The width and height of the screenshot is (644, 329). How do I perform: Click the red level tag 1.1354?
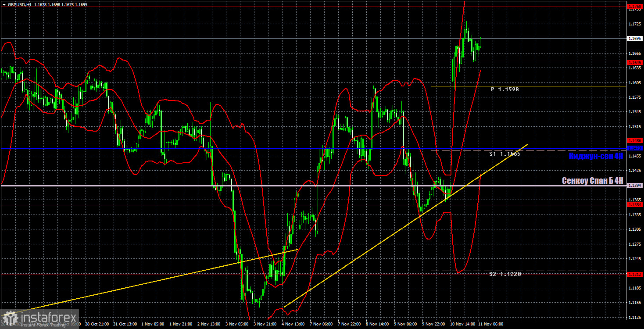(635, 205)
